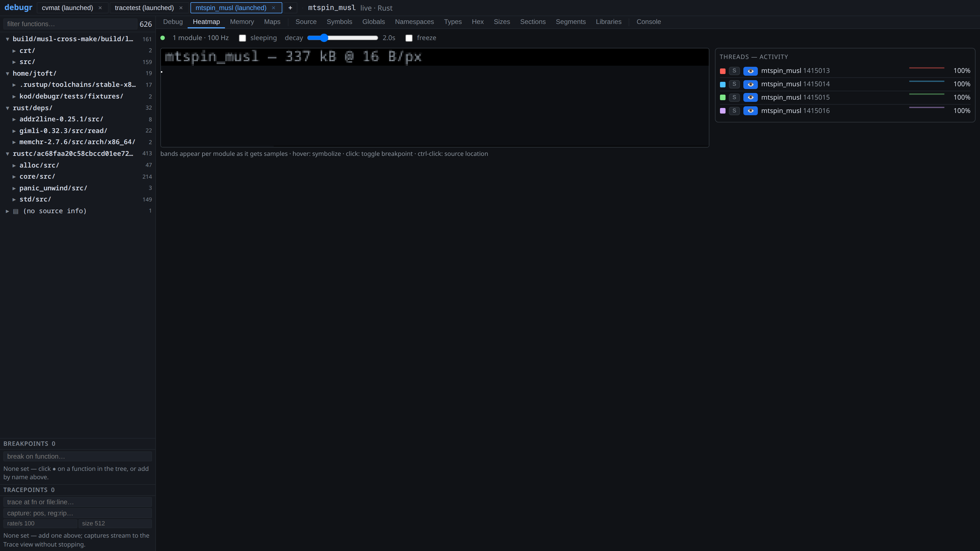Open the Types tab
This screenshot has height=551, width=980.
coord(453,22)
